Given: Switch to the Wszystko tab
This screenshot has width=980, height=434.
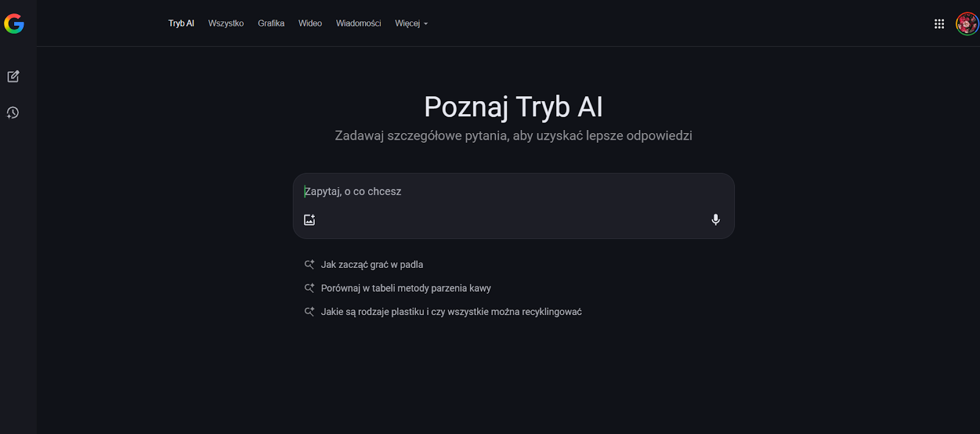Looking at the screenshot, I should click(225, 23).
